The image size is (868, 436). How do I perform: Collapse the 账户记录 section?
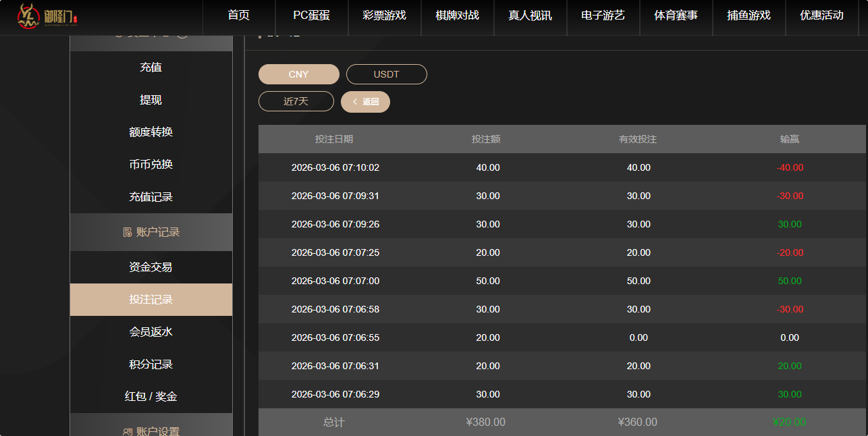point(150,231)
